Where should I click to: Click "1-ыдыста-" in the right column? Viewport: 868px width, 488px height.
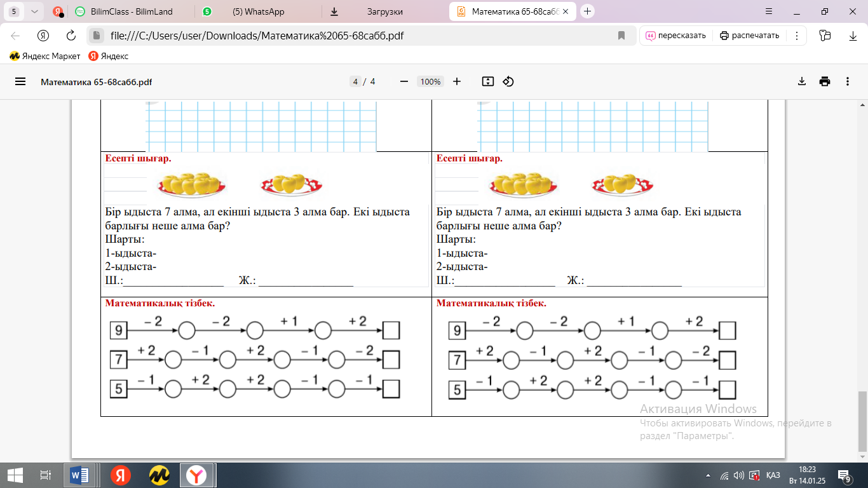point(462,254)
